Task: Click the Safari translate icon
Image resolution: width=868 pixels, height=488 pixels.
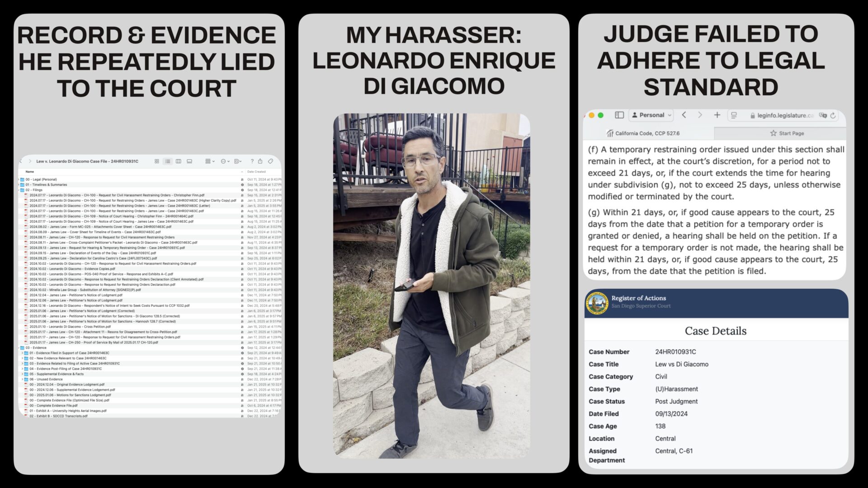Action: 822,116
